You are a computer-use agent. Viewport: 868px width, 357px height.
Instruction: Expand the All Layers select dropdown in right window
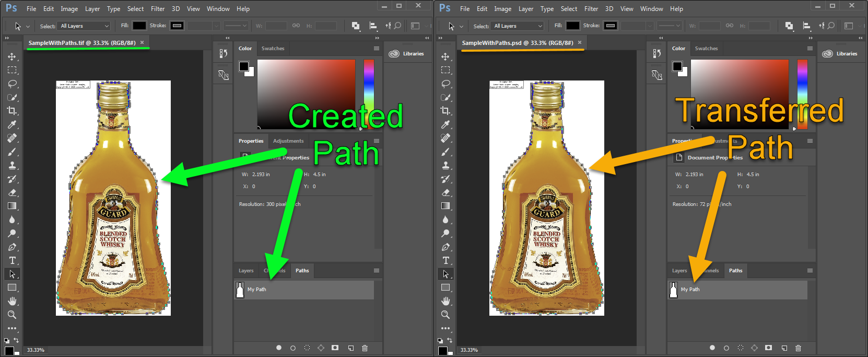pyautogui.click(x=518, y=26)
